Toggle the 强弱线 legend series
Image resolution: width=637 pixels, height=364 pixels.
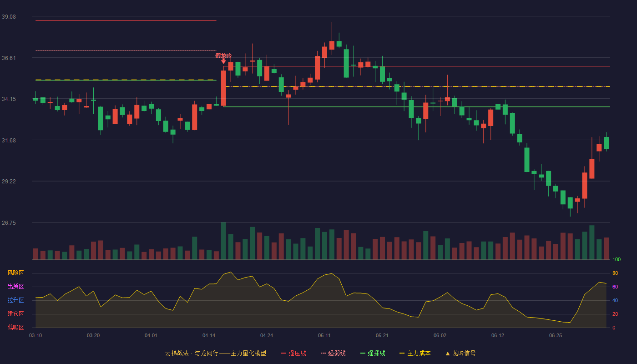pyautogui.click(x=333, y=353)
